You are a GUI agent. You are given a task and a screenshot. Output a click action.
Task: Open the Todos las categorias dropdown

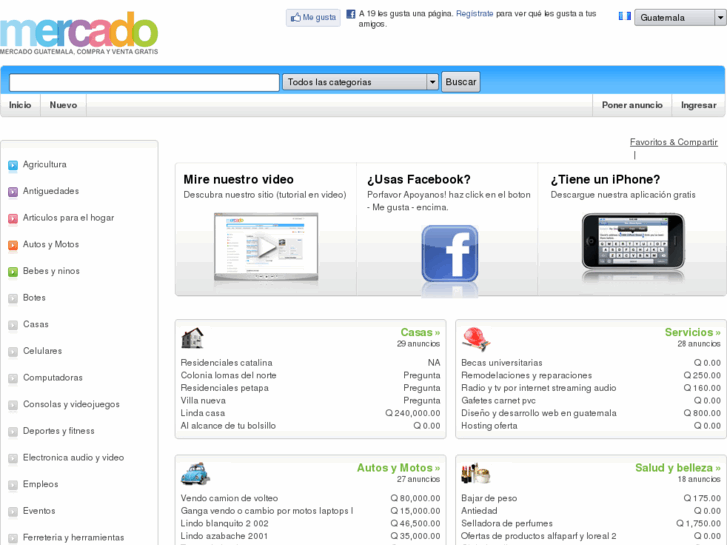click(x=360, y=82)
